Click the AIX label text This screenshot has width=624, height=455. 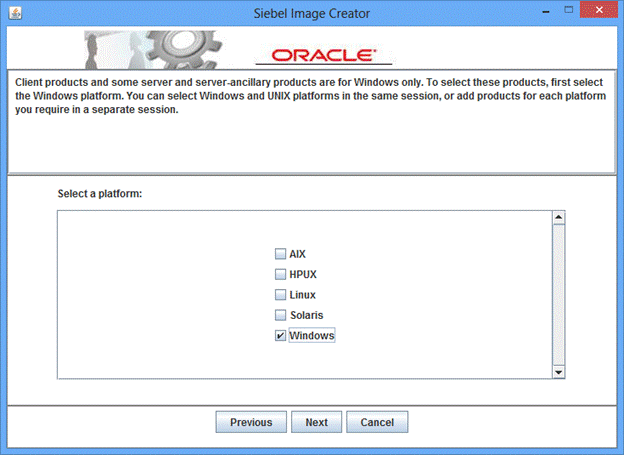pyautogui.click(x=297, y=254)
